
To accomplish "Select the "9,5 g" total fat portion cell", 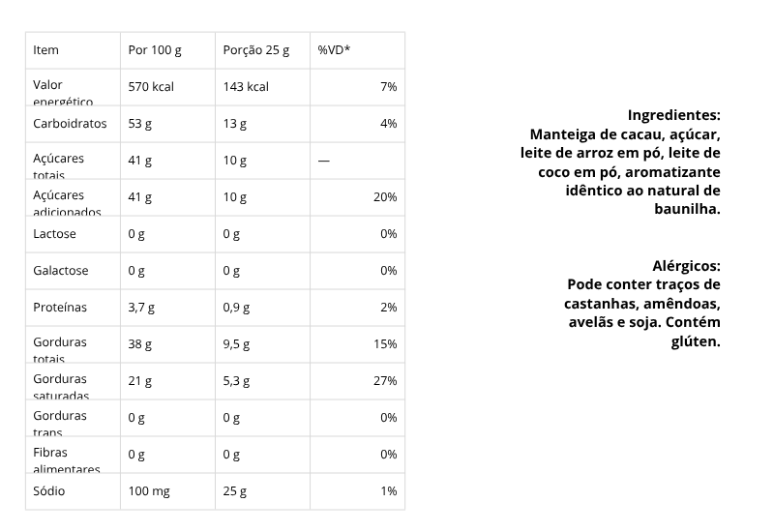I will [236, 344].
